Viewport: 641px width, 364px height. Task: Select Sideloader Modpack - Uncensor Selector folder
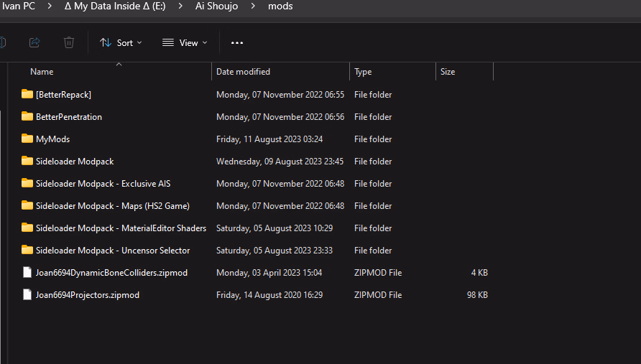[x=113, y=251]
